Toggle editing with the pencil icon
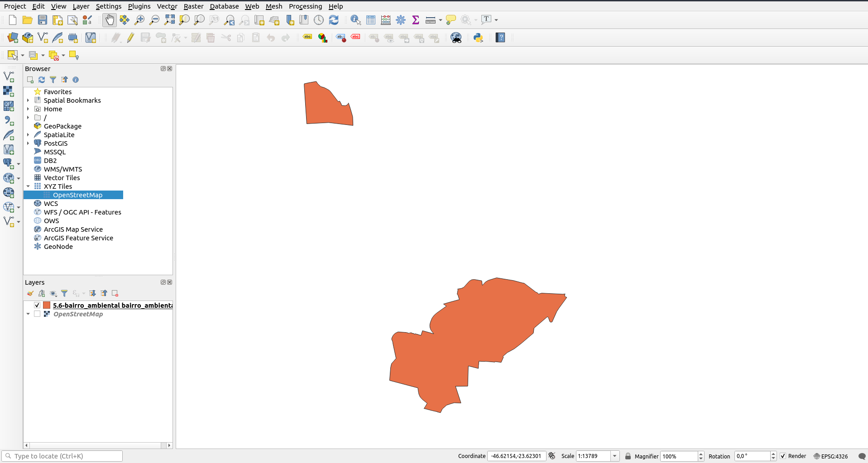 coord(131,38)
